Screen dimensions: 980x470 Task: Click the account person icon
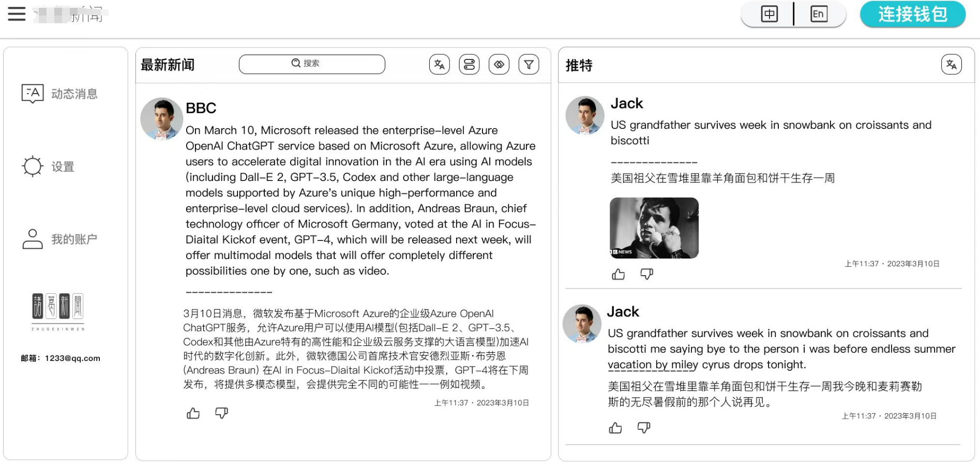(x=33, y=239)
